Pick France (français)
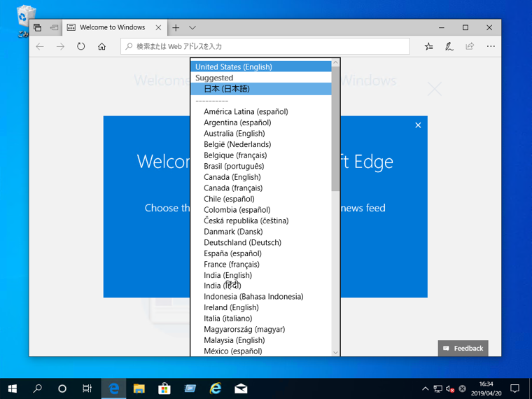Image resolution: width=532 pixels, height=399 pixels. (261, 265)
